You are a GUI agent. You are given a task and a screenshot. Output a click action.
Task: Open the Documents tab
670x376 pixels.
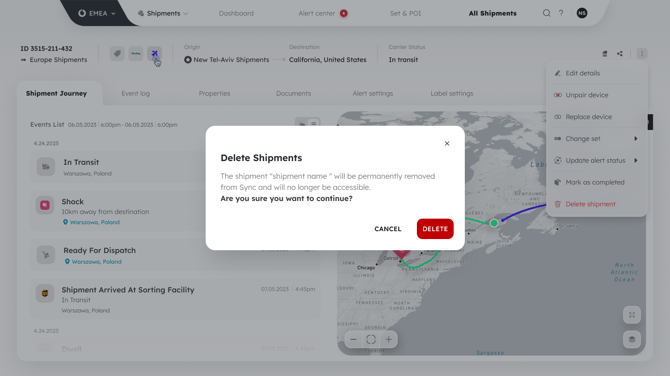point(293,93)
